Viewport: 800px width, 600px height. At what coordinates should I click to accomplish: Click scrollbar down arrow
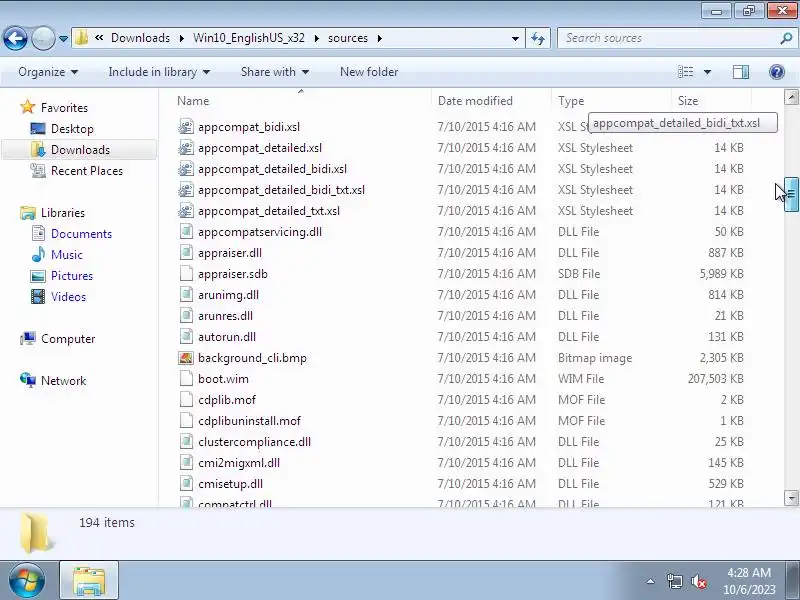click(x=791, y=497)
